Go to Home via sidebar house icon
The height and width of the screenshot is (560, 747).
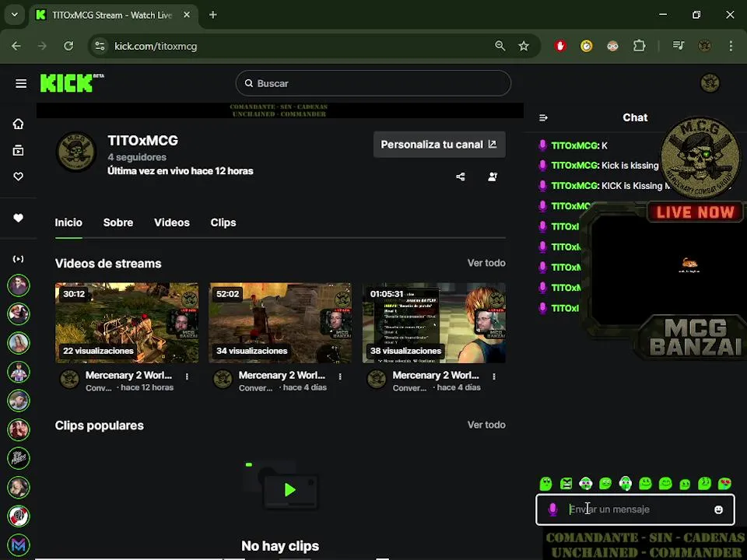(18, 124)
